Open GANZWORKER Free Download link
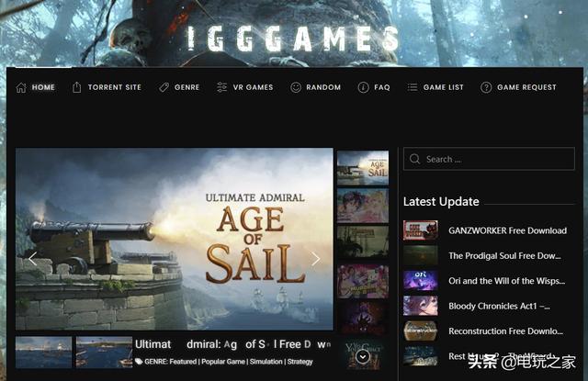The width and height of the screenshot is (588, 381). [x=508, y=230]
